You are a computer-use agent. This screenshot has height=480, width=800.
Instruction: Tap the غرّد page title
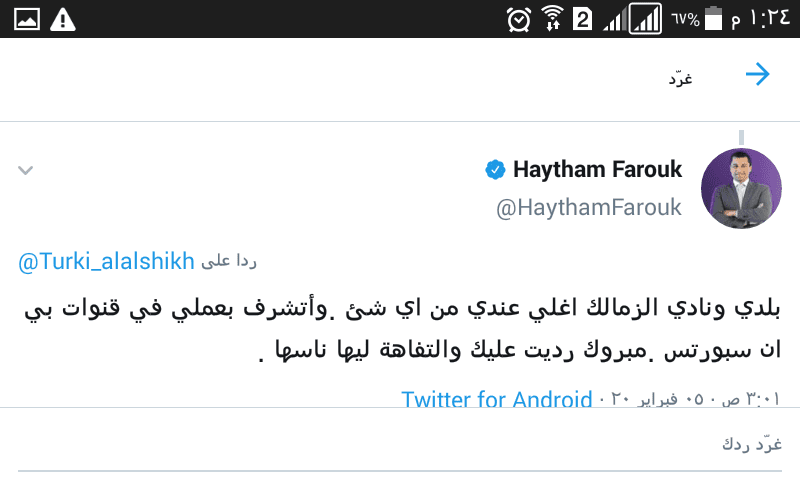[681, 79]
